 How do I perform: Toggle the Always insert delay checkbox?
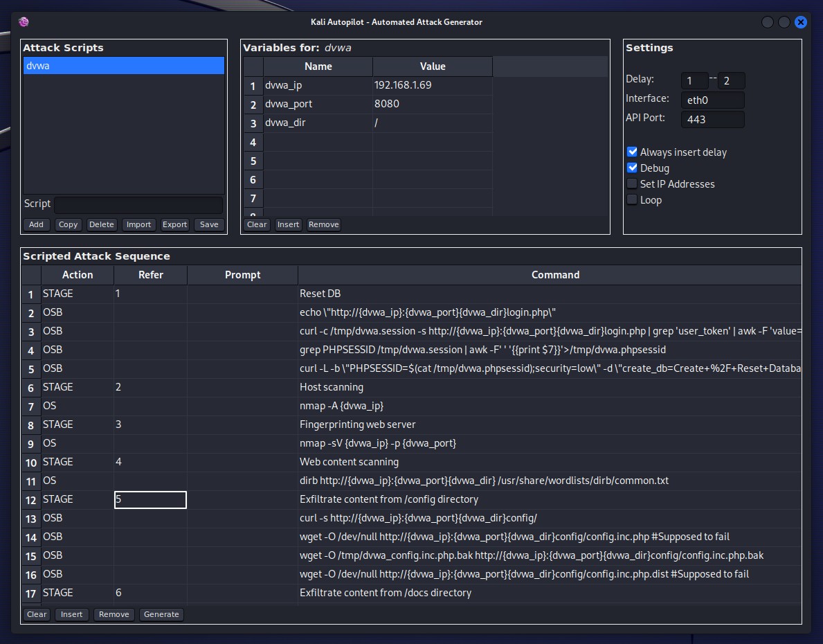[x=632, y=152]
